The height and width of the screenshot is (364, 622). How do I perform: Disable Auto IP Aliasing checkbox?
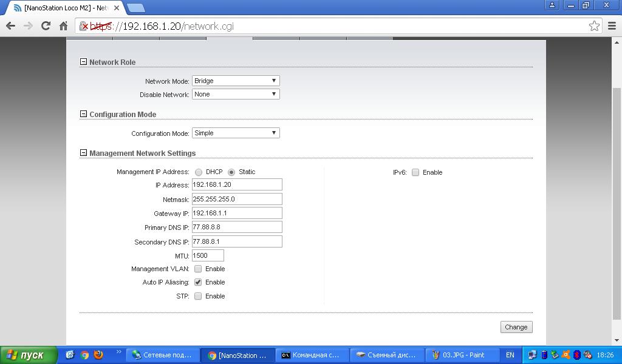pos(198,282)
